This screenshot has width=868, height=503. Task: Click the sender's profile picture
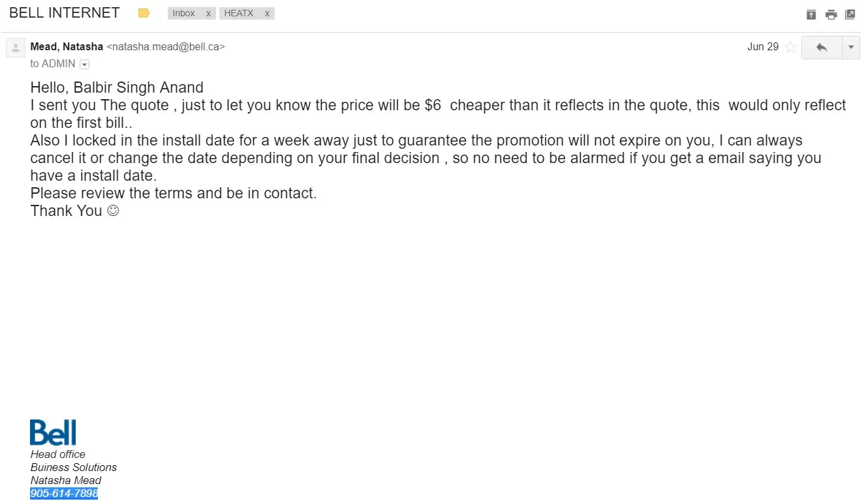pos(15,47)
